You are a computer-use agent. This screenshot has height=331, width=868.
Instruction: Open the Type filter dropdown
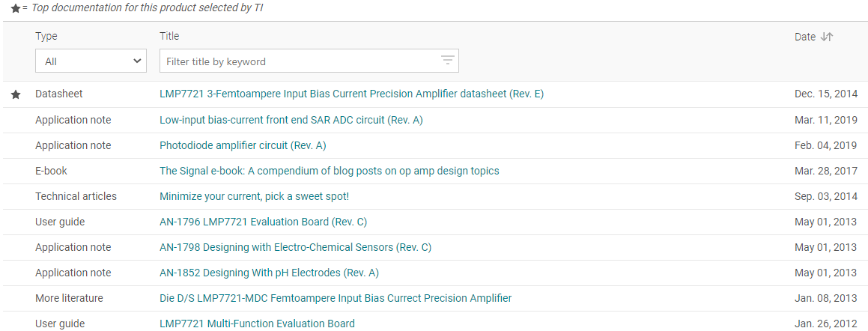pos(91,61)
